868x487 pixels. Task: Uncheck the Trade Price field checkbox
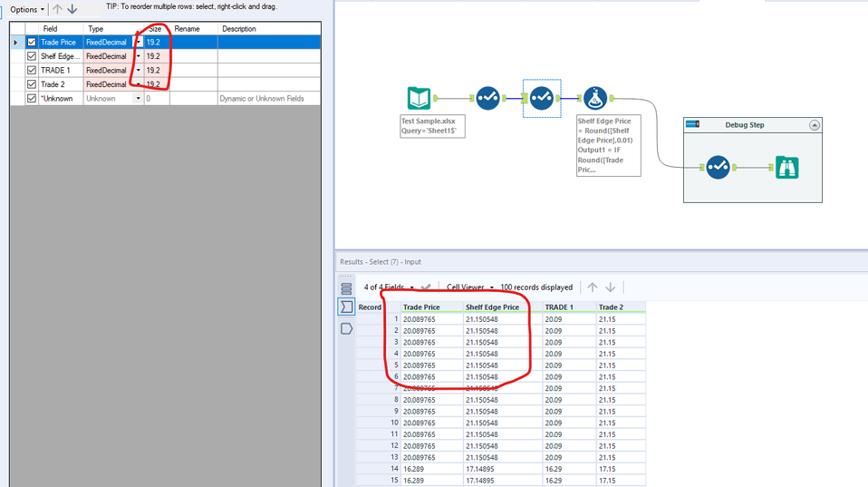pyautogui.click(x=33, y=43)
